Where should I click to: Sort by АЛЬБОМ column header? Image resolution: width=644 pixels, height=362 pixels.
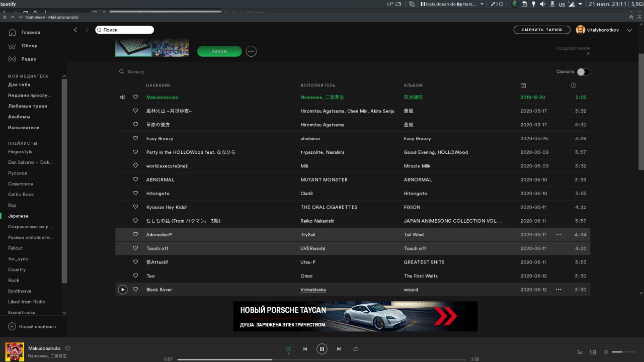tap(413, 85)
